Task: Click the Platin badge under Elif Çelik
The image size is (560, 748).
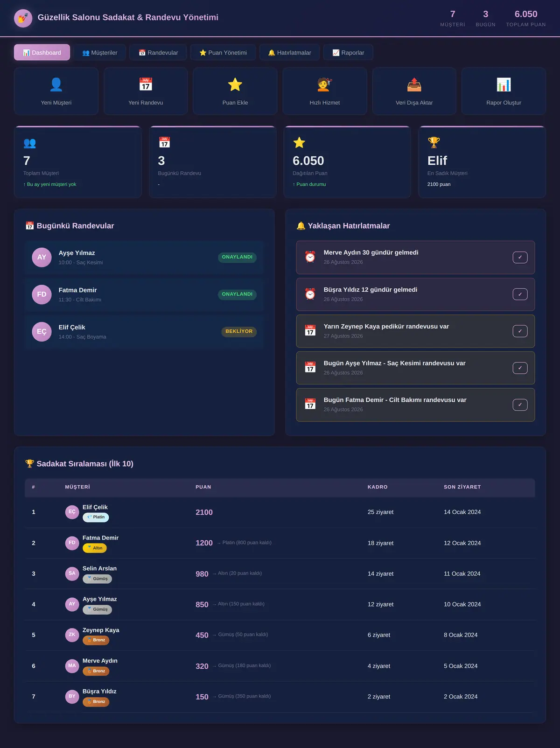Action: pyautogui.click(x=96, y=517)
